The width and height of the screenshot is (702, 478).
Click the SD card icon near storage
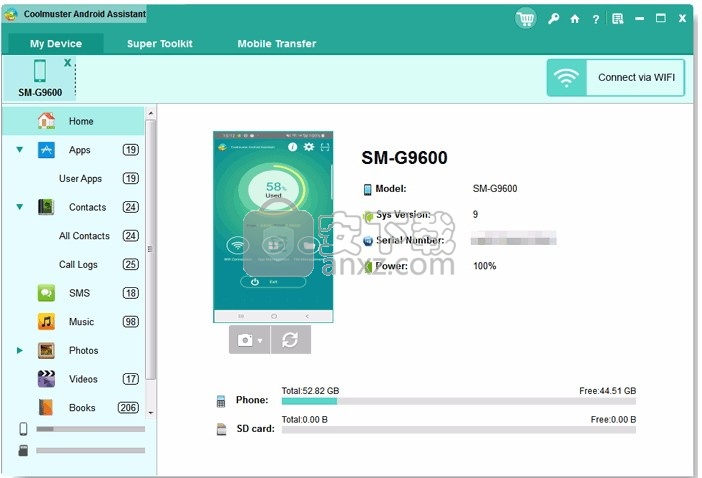coord(221,429)
